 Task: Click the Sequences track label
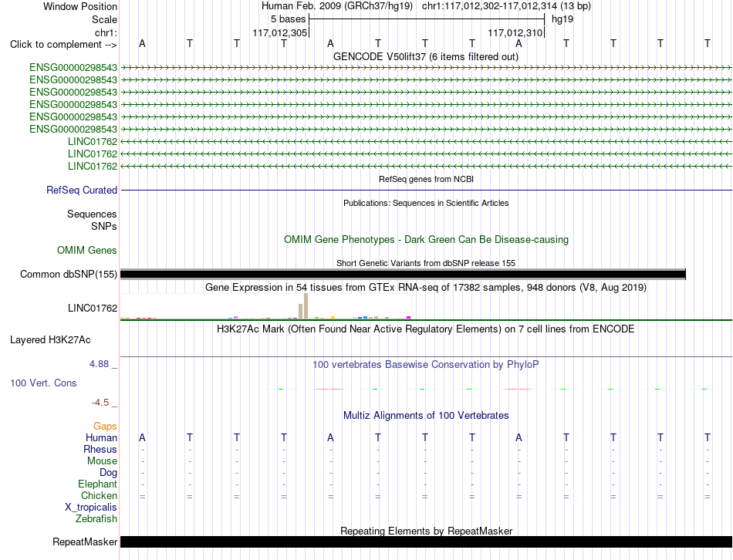[x=92, y=214]
